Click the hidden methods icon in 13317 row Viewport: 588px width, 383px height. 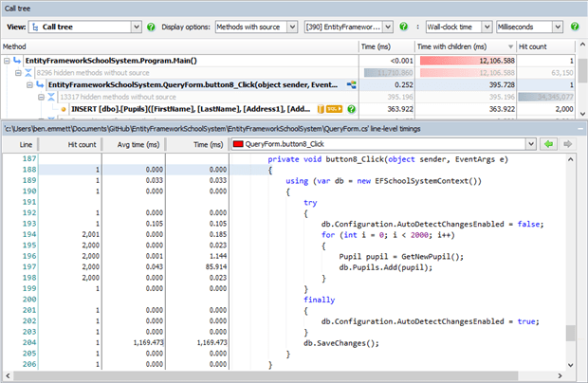click(x=52, y=97)
